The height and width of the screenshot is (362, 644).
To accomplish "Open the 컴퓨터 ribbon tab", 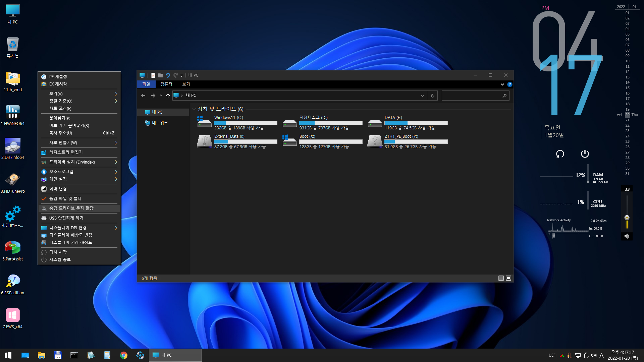I will [166, 84].
